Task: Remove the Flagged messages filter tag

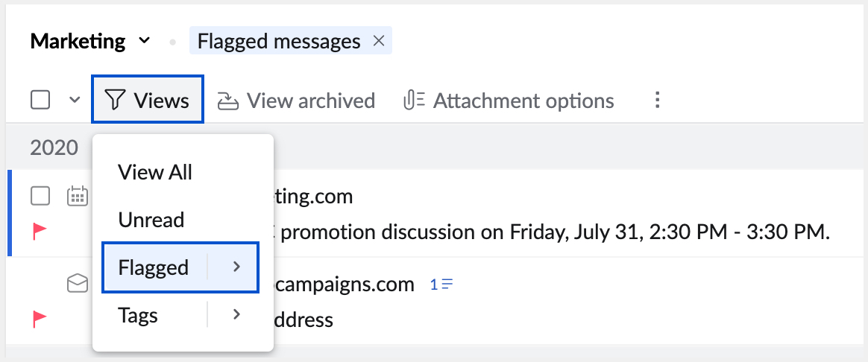Action: (379, 42)
